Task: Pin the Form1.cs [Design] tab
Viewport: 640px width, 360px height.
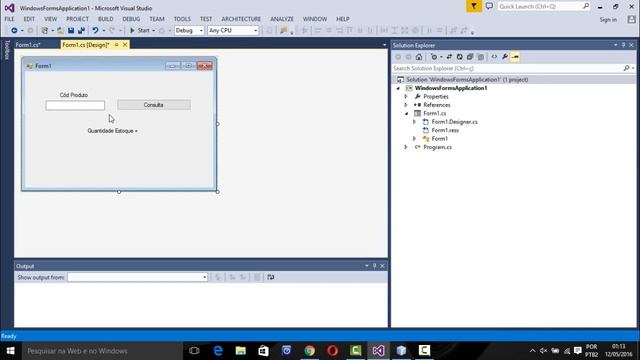Action: tap(116, 45)
